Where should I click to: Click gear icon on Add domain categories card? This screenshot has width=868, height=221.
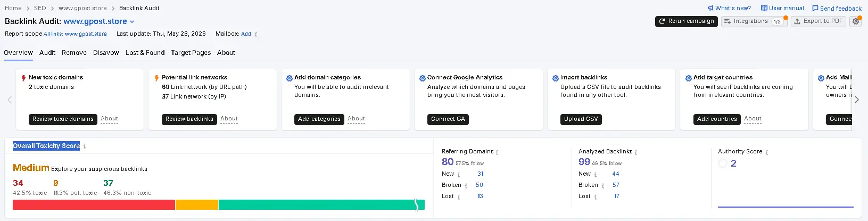coord(290,78)
